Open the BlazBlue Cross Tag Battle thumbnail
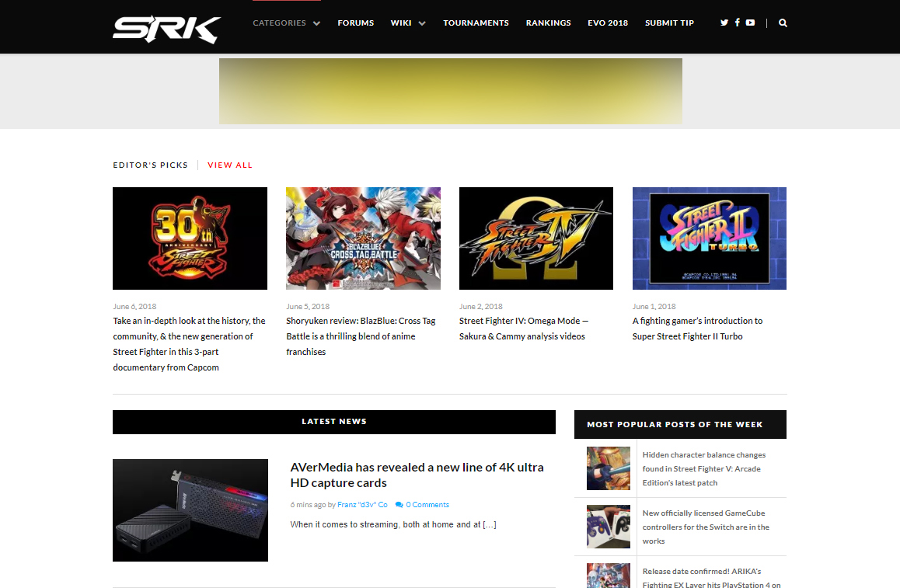This screenshot has width=900, height=588. (x=363, y=238)
